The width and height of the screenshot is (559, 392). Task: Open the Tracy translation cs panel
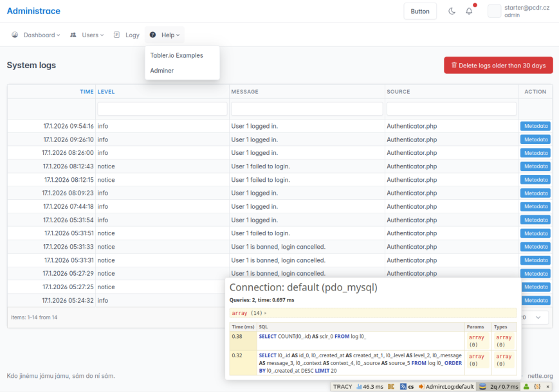click(407, 387)
